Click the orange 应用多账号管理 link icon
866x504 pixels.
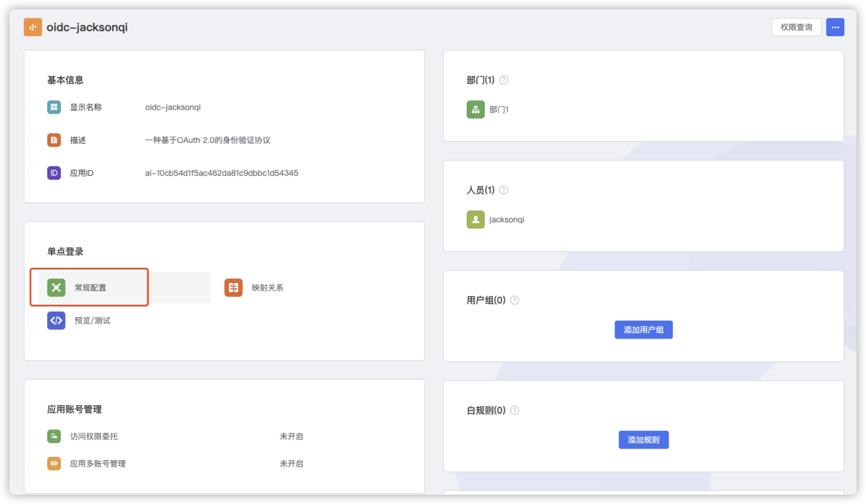pos(54,463)
